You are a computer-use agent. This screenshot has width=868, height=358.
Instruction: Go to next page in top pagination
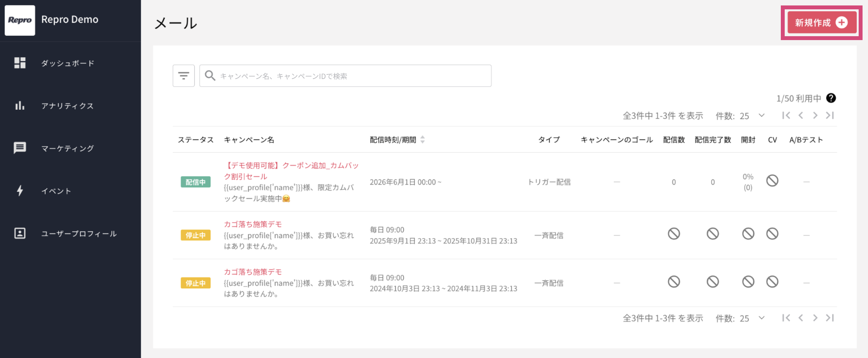point(815,115)
